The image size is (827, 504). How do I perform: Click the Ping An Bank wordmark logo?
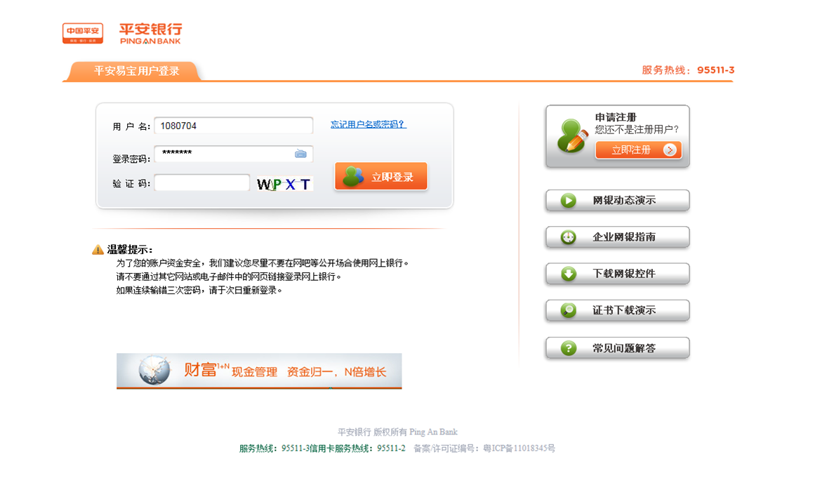[150, 33]
